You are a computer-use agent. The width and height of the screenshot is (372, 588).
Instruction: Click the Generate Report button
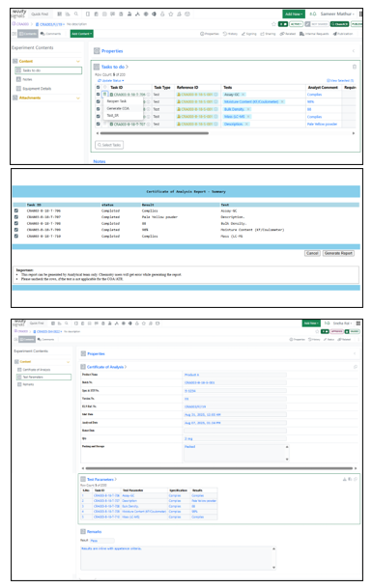click(338, 253)
